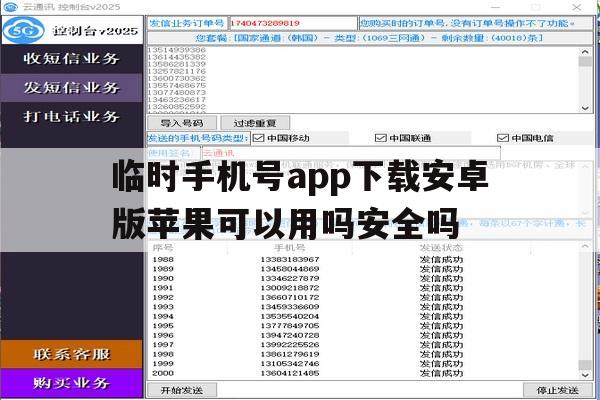Screen dimensions: 600x400
Task: Minimize the 云通讯 控制台 window
Action: [496, 7]
